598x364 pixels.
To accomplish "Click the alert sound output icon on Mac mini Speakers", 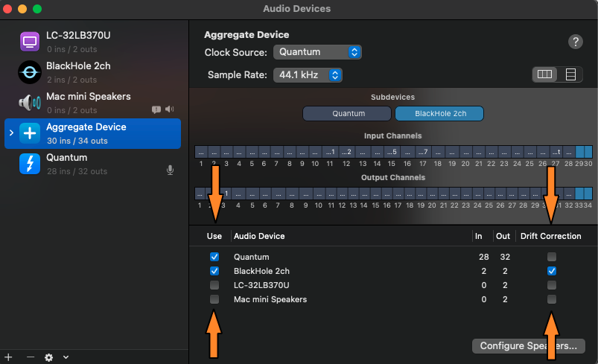I will (156, 109).
